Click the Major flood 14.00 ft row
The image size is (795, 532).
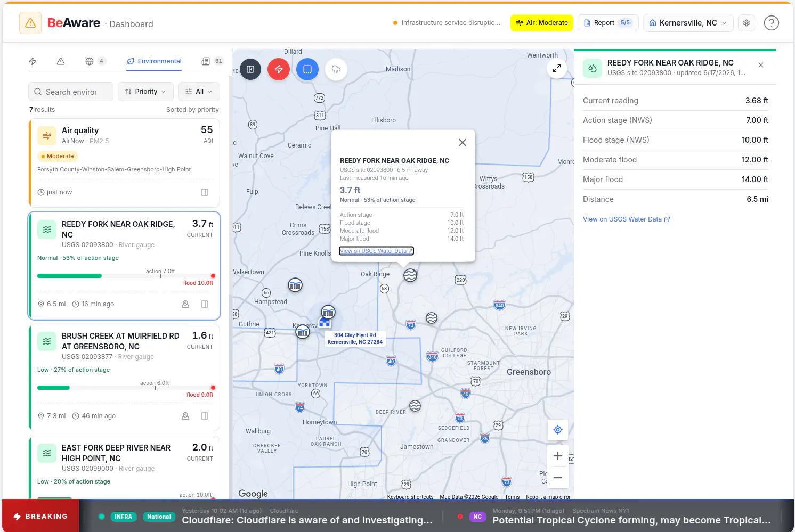click(676, 179)
